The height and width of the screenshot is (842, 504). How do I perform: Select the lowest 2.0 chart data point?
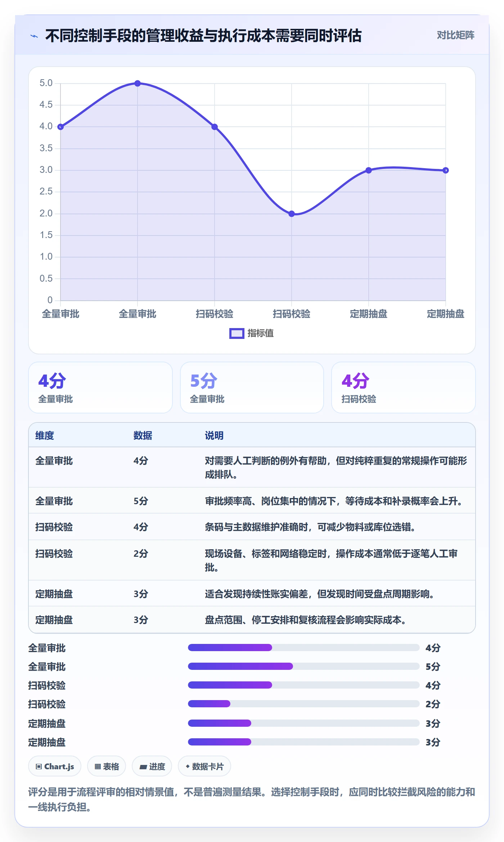pyautogui.click(x=292, y=214)
